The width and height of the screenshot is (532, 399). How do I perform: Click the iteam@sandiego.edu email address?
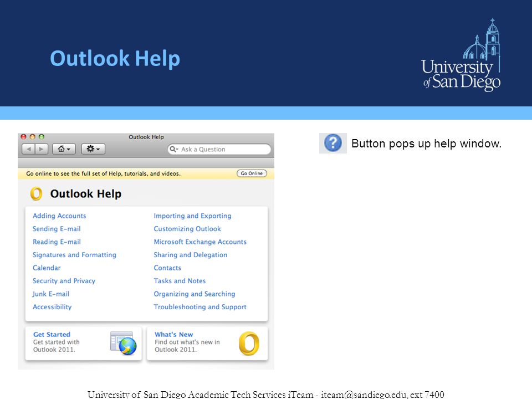(x=364, y=394)
